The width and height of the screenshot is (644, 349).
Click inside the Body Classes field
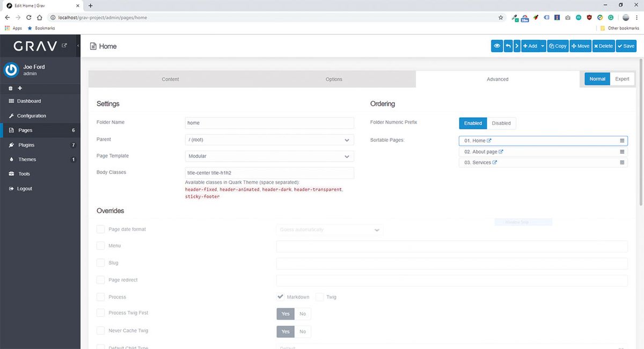pos(268,172)
